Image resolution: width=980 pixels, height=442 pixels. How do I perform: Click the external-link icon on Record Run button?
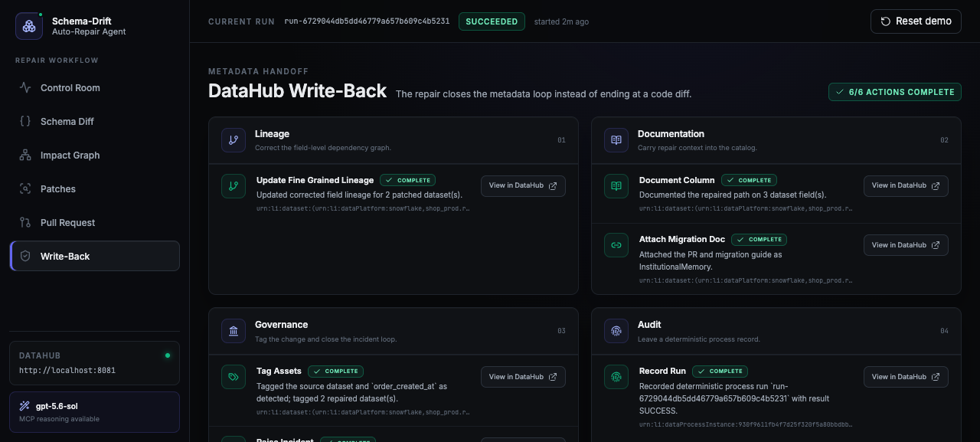pos(936,377)
